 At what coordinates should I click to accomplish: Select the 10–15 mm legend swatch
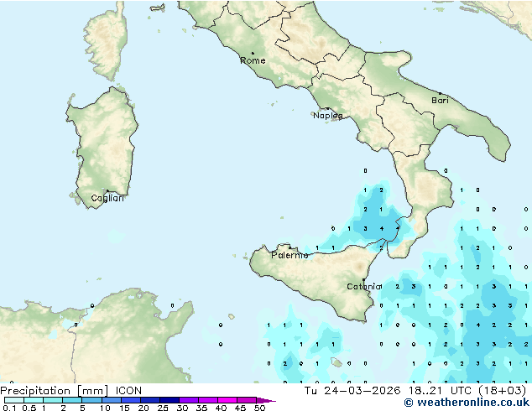click(111, 400)
